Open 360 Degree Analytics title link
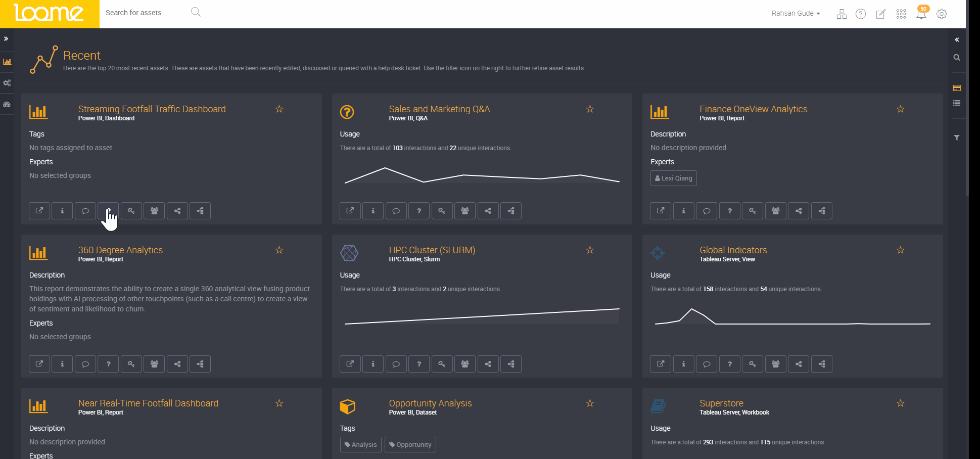The image size is (980, 459). point(120,250)
